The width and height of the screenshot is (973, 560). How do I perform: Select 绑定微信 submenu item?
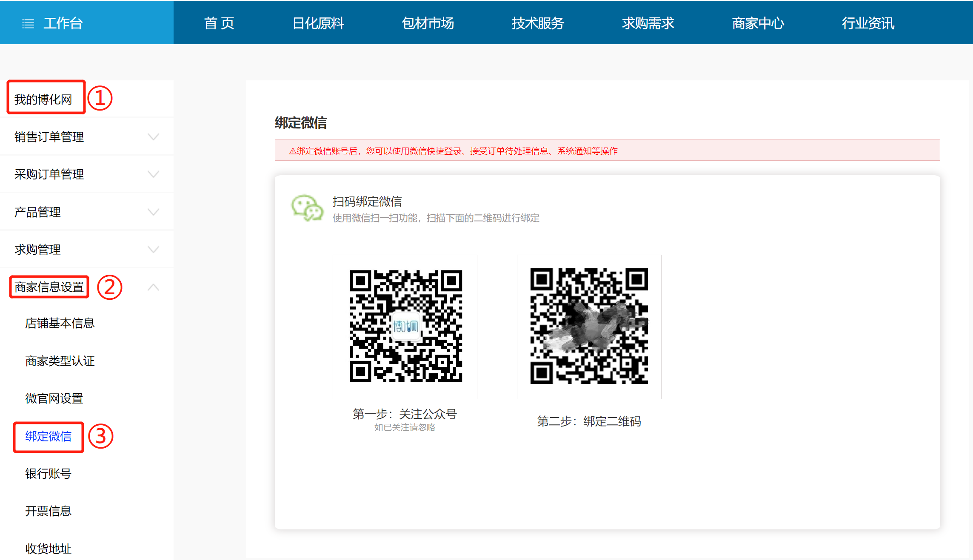(48, 436)
